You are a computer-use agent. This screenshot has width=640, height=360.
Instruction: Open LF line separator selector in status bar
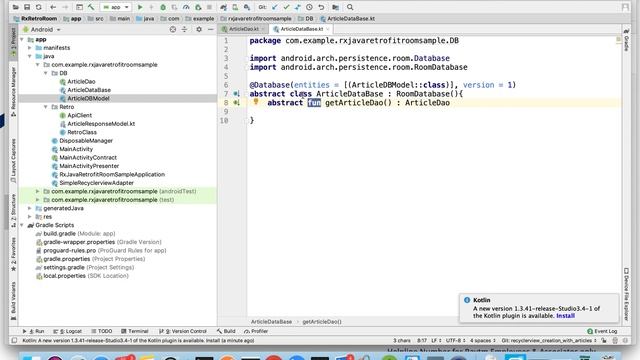[x=436, y=340]
